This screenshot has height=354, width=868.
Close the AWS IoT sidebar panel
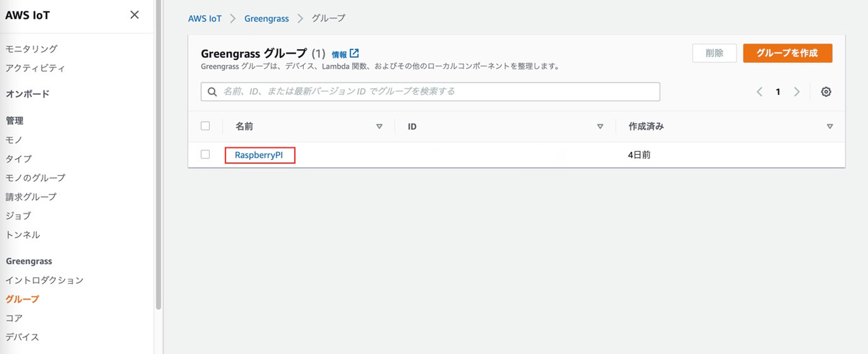click(135, 15)
